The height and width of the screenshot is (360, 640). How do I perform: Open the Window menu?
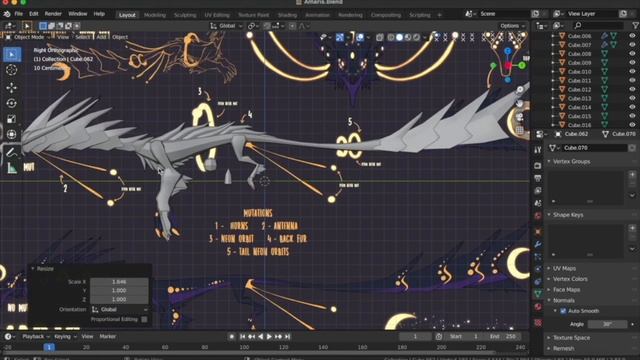78,14
